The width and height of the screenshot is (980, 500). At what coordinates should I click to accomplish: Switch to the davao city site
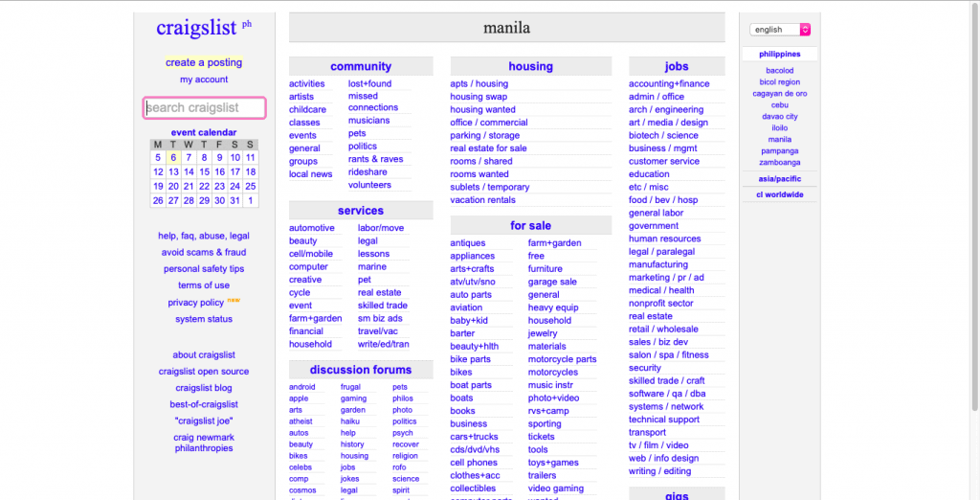click(x=779, y=117)
